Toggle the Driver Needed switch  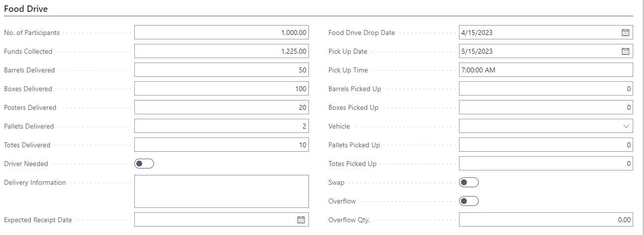(144, 164)
